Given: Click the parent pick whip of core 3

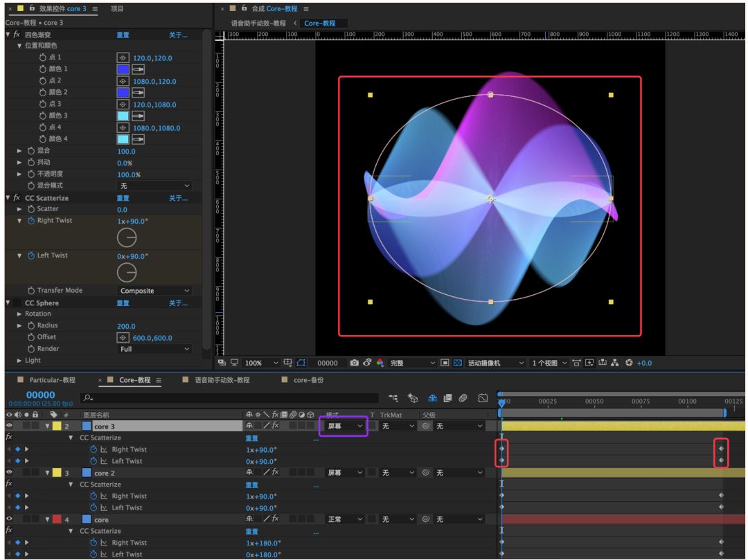Looking at the screenshot, I should 425,426.
